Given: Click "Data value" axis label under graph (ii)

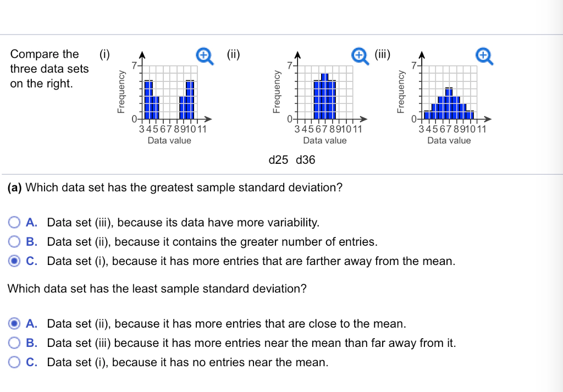Looking at the screenshot, I should click(x=325, y=141).
